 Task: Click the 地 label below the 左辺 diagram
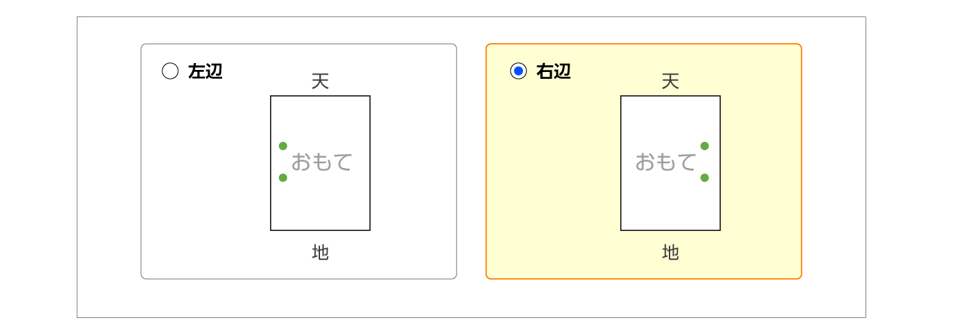(320, 253)
